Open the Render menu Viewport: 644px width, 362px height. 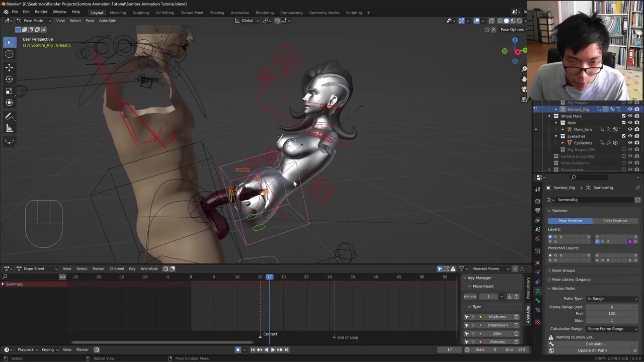point(41,12)
